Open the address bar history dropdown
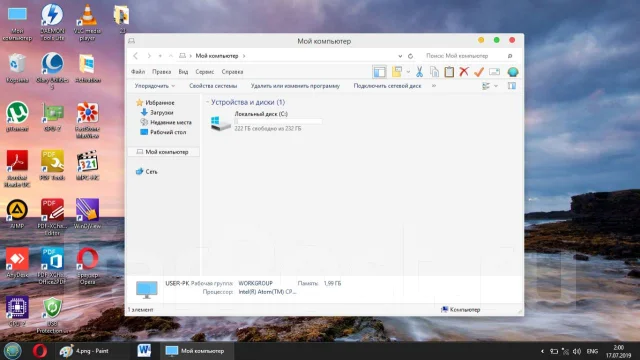Image resolution: width=640 pixels, height=360 pixels. 400,56
